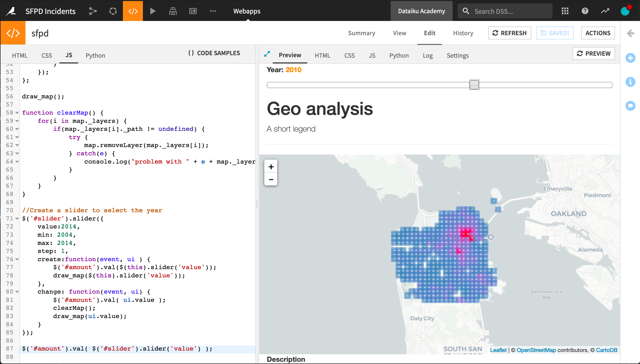This screenshot has height=364, width=640.
Task: Open the Dashboards icon in navigation
Action: pyautogui.click(x=193, y=11)
